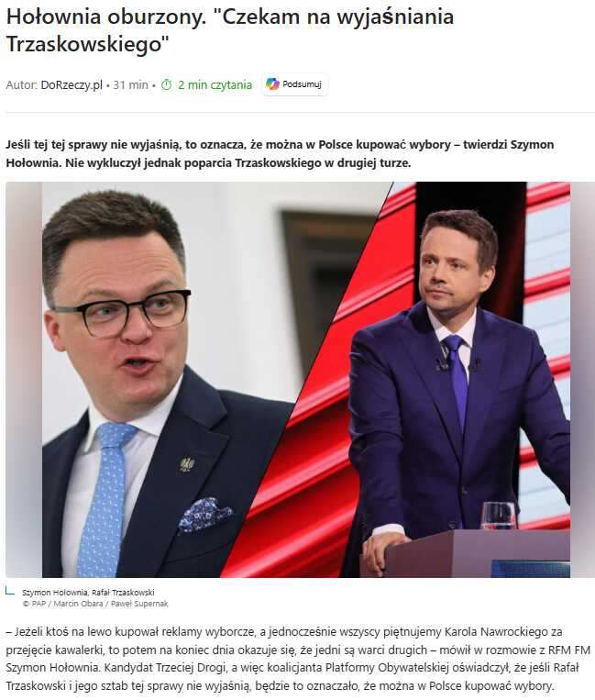Click the "2 min czytania" reading time
595x700 pixels.
pyautogui.click(x=215, y=84)
